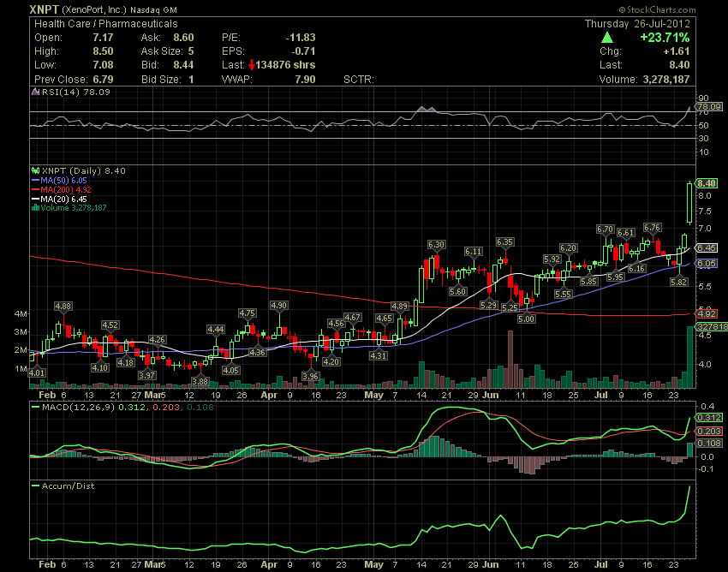Click the 5.95 low price label
The image size is (728, 572).
coord(615,277)
